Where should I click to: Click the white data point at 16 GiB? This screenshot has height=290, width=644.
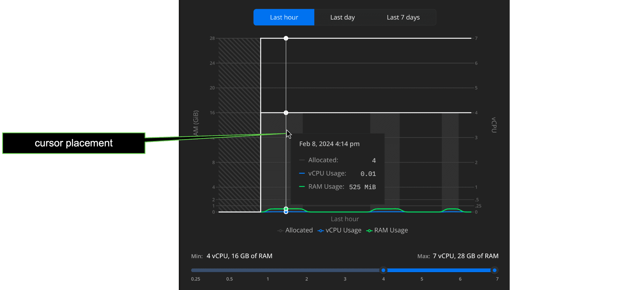[x=286, y=113]
